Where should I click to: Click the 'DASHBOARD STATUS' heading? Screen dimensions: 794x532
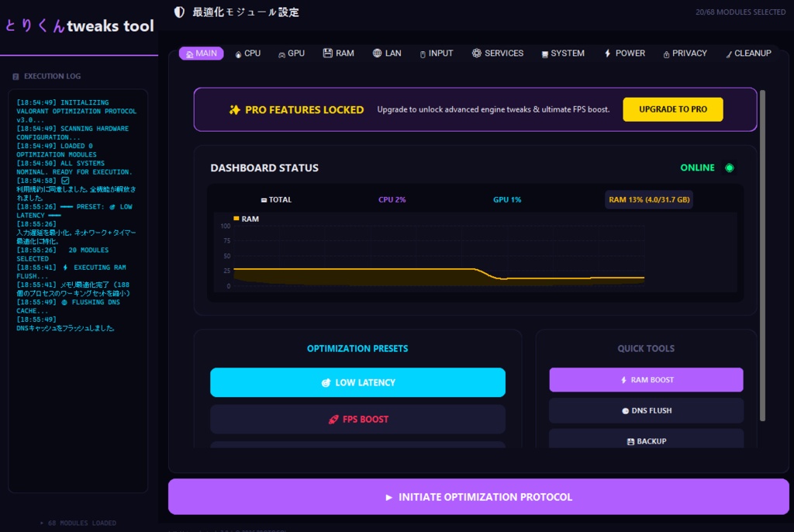point(264,168)
